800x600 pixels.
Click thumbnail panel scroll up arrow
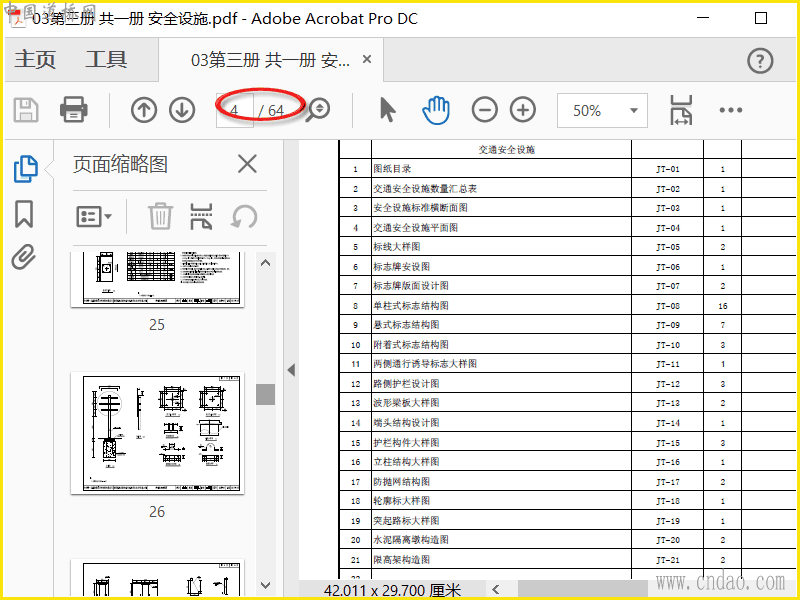click(265, 263)
